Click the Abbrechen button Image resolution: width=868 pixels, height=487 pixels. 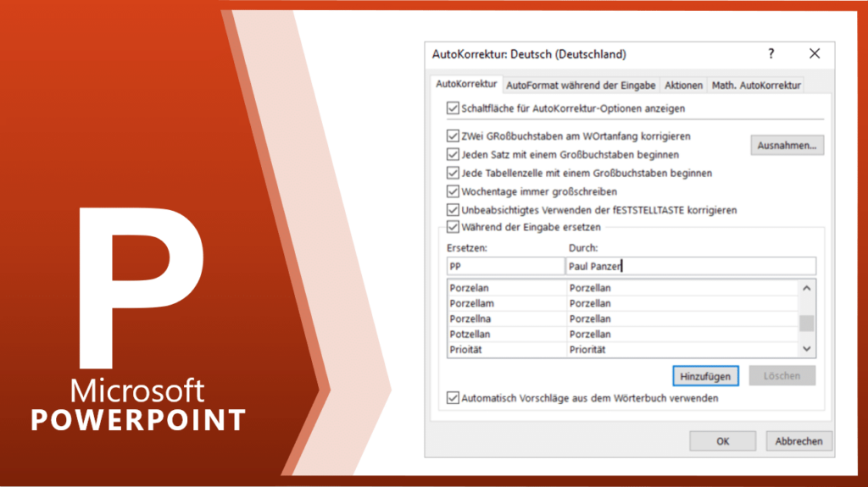[798, 441]
